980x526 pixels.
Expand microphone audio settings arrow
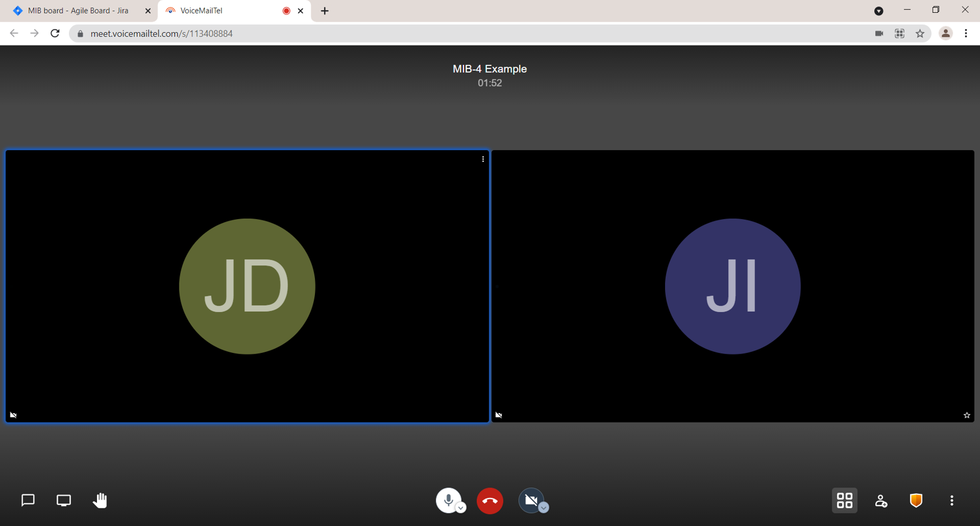coord(461,508)
